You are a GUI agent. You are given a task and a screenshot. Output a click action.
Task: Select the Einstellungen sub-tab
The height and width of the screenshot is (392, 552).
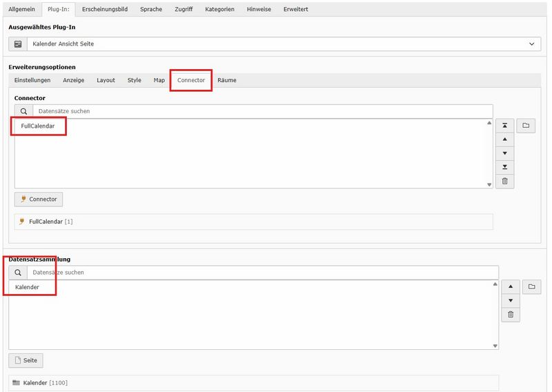click(32, 80)
